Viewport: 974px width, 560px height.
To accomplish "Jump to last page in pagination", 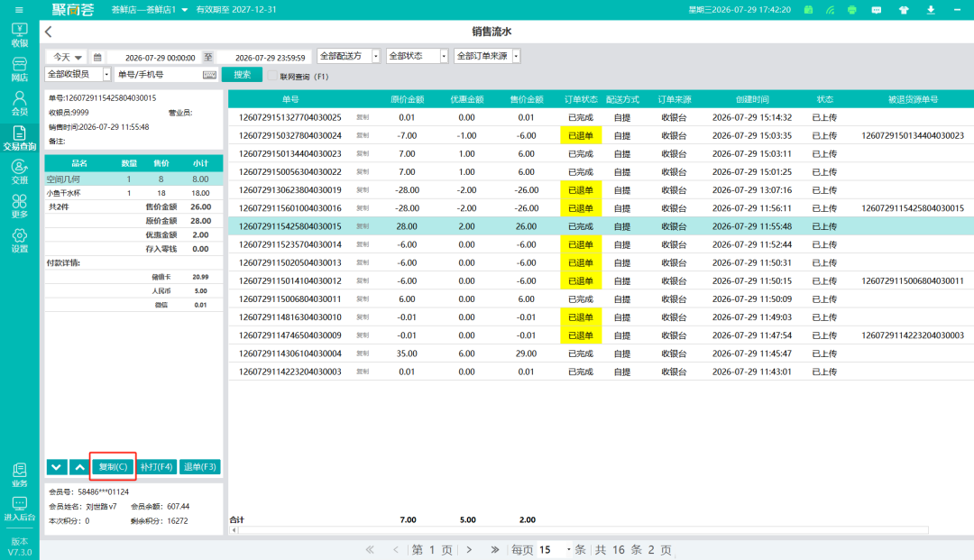I will 494,549.
